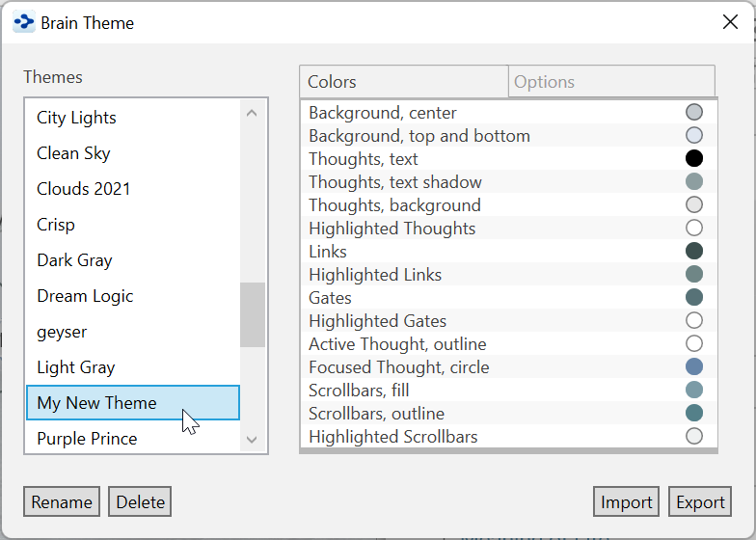Change the Scrollbars, fill color swatch

(x=693, y=391)
